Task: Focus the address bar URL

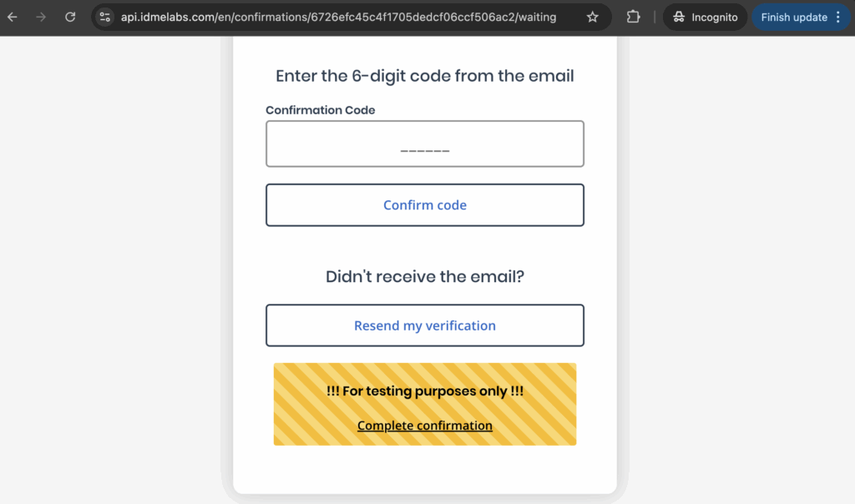Action: coord(338,17)
